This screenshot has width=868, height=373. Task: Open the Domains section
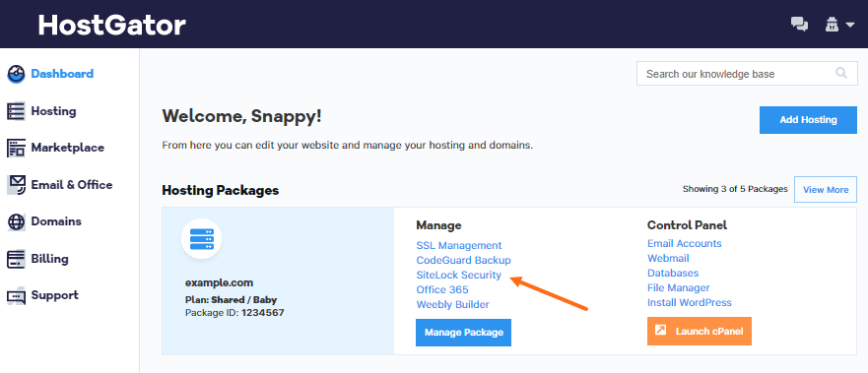[56, 221]
